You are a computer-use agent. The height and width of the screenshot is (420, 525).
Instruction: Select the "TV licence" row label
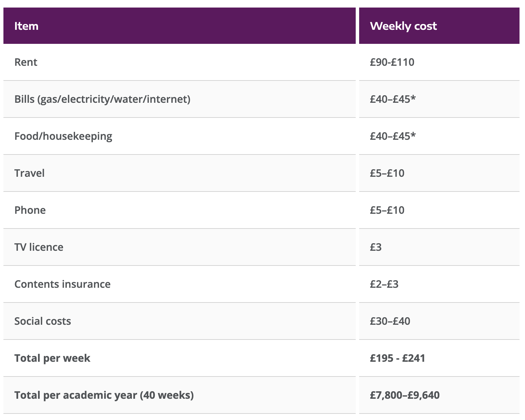[x=39, y=247]
